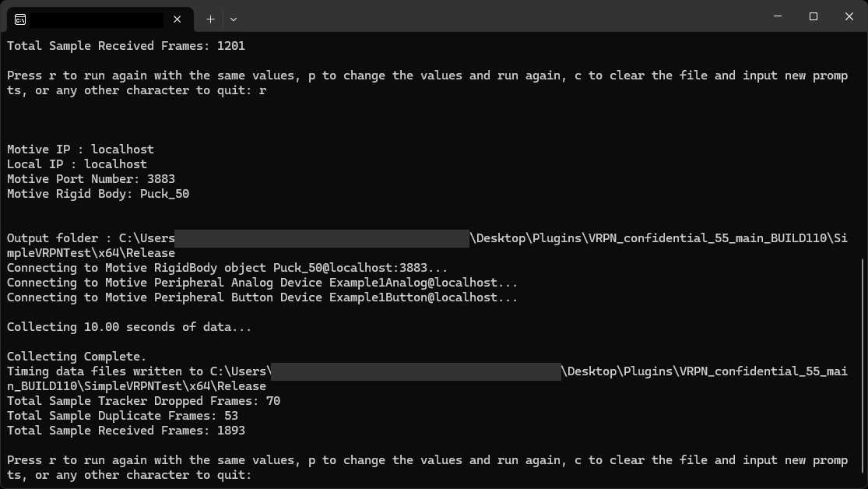Viewport: 868px width, 489px height.
Task: Click the terminal scrollbar thumb
Action: pyautogui.click(x=863, y=366)
